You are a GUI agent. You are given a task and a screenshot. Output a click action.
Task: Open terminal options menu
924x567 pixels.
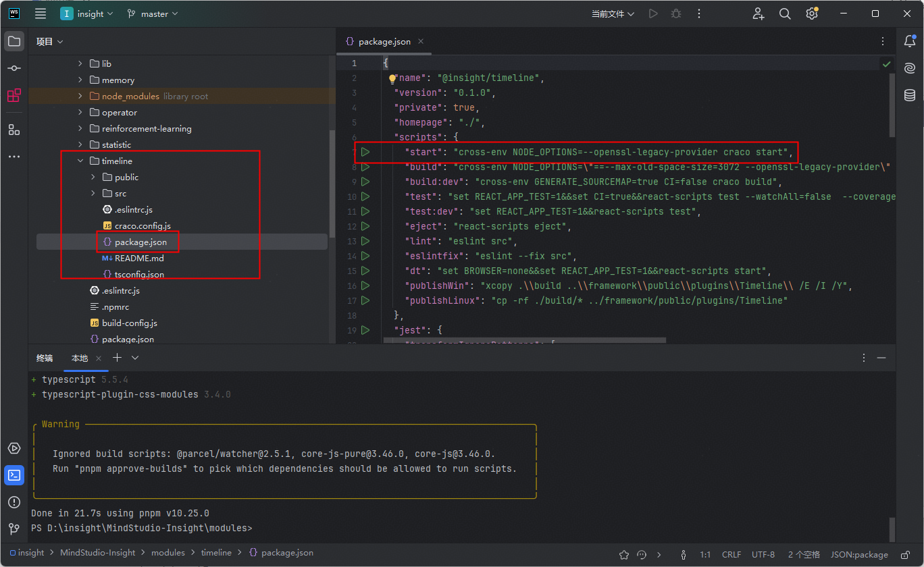(x=863, y=358)
